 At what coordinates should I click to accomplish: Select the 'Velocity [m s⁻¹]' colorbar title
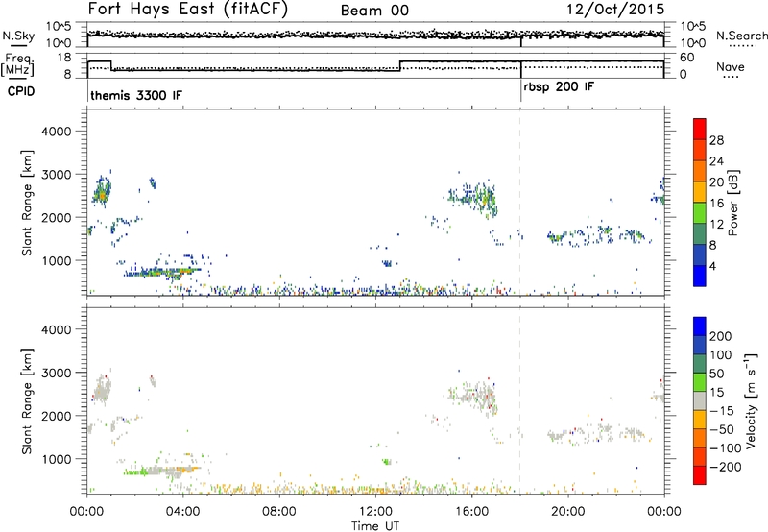[x=751, y=400]
